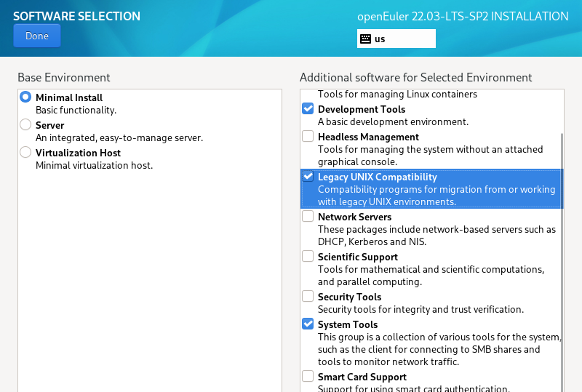The width and height of the screenshot is (582, 392).
Task: Click the Done button
Action: coord(36,36)
